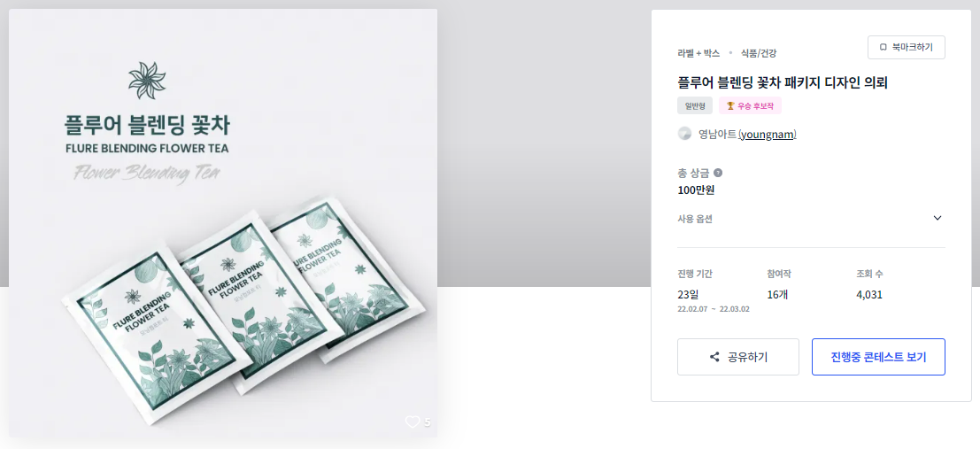This screenshot has width=980, height=449.
Task: Select the 라벨 + 박스 category
Action: 698,53
